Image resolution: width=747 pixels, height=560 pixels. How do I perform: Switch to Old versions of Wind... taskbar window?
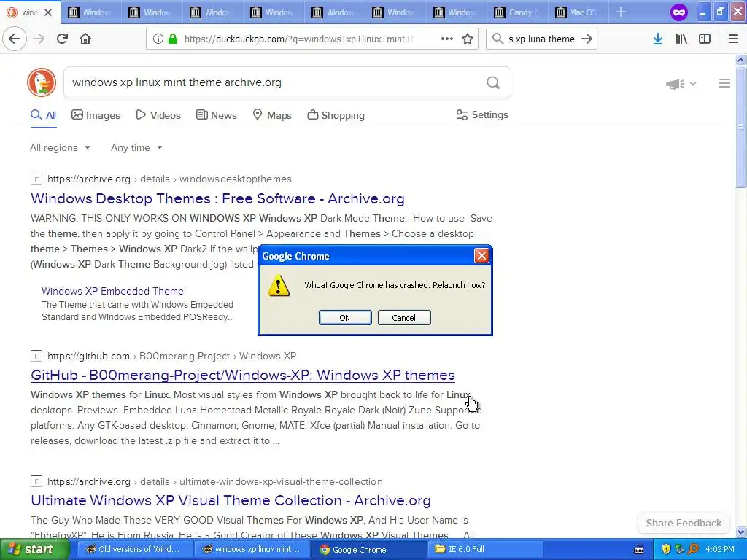pos(134,550)
